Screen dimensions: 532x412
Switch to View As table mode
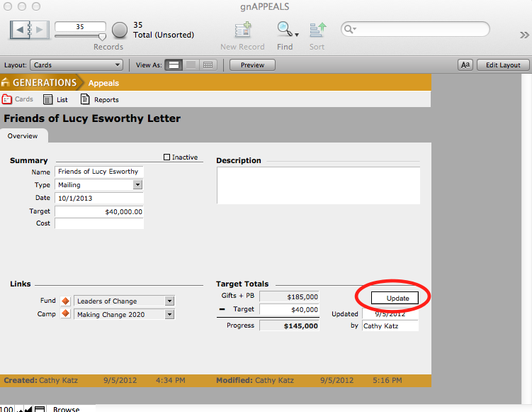point(208,65)
